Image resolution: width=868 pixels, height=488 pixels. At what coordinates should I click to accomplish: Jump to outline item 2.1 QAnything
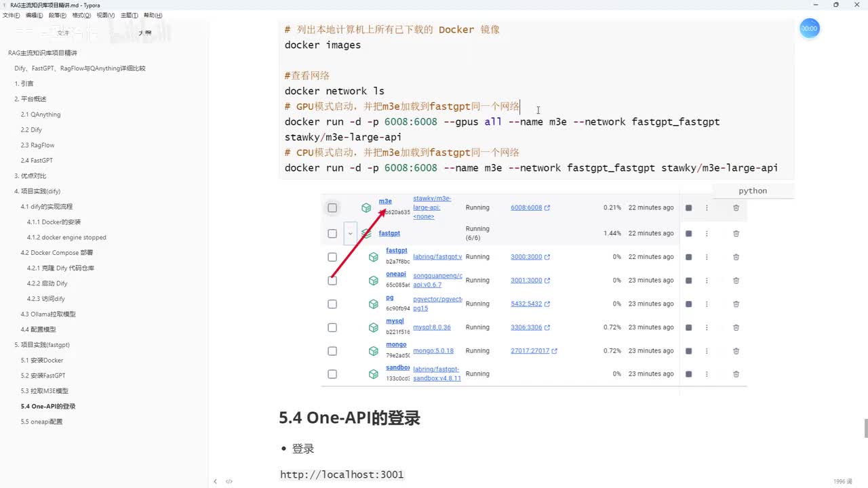pos(41,115)
